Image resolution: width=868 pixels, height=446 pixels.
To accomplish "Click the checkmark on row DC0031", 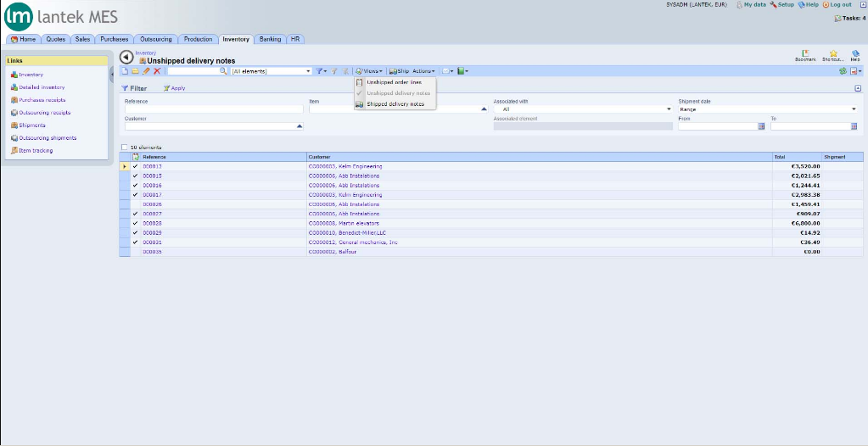I will click(x=136, y=243).
